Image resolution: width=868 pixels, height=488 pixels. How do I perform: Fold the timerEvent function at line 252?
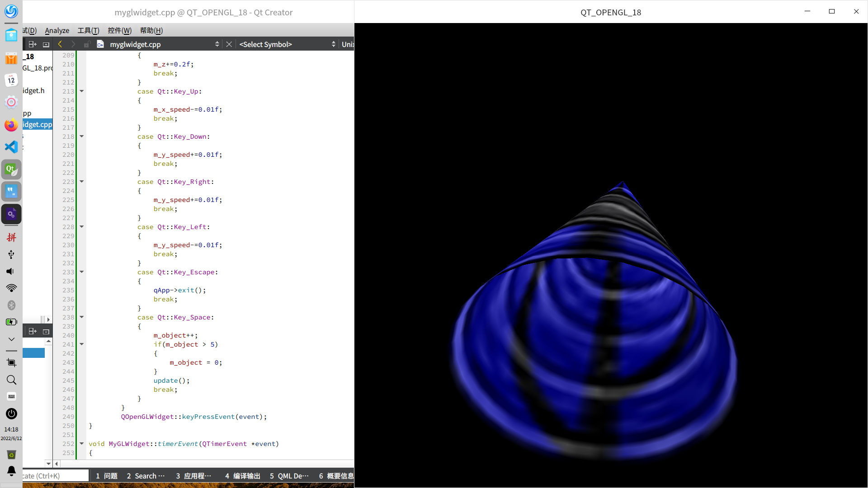82,444
